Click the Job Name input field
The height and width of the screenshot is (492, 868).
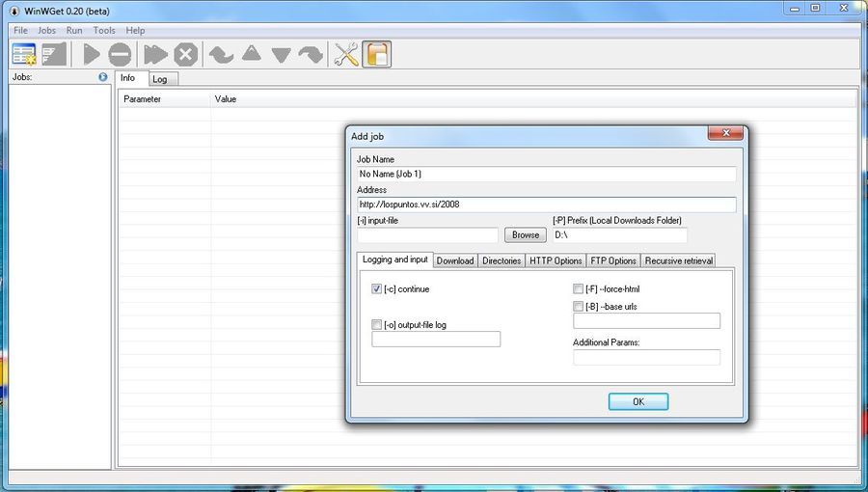click(547, 174)
